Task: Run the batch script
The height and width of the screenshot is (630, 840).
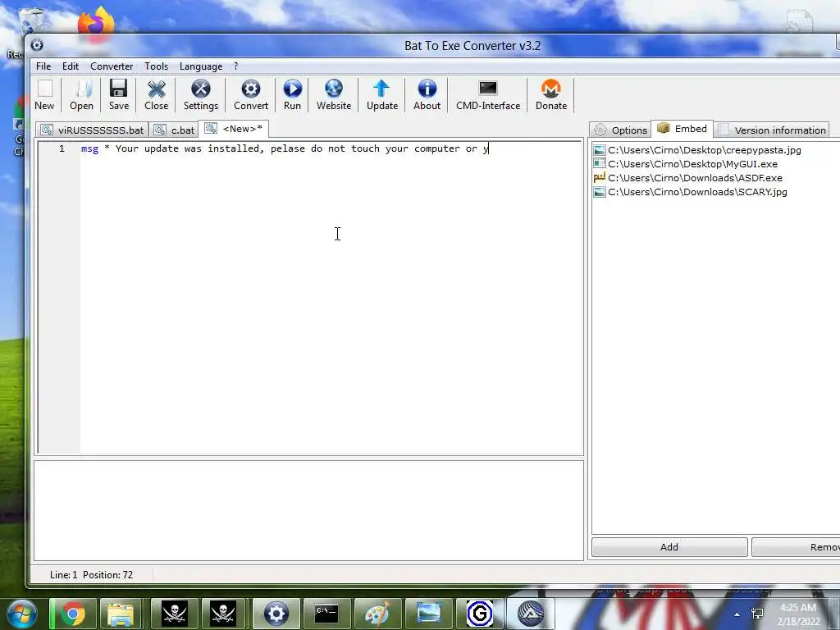Action: click(x=292, y=95)
